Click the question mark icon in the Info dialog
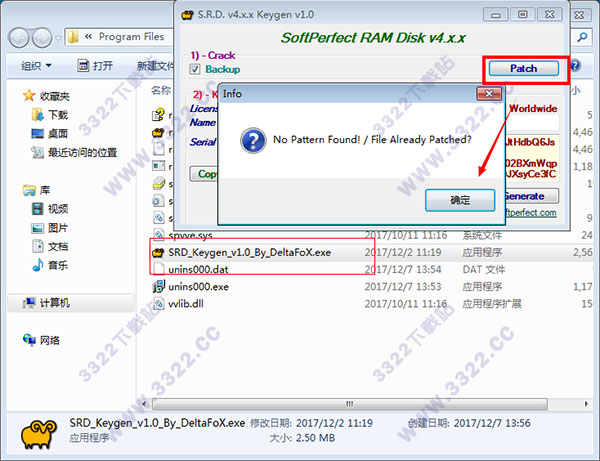 point(253,140)
